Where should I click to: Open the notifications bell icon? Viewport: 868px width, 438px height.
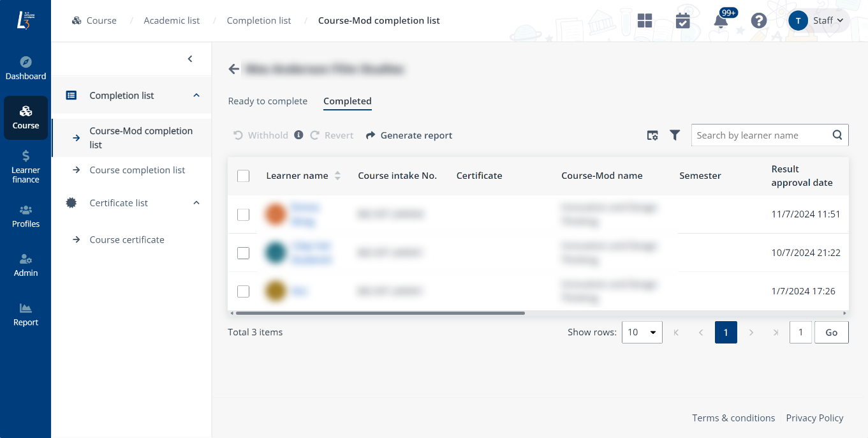(x=721, y=21)
